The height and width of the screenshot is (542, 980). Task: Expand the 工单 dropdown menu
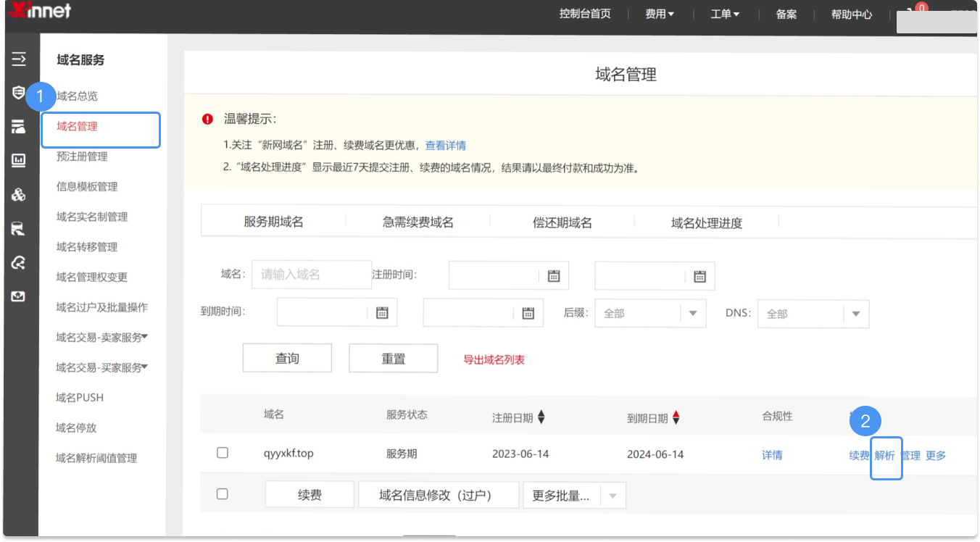(725, 14)
